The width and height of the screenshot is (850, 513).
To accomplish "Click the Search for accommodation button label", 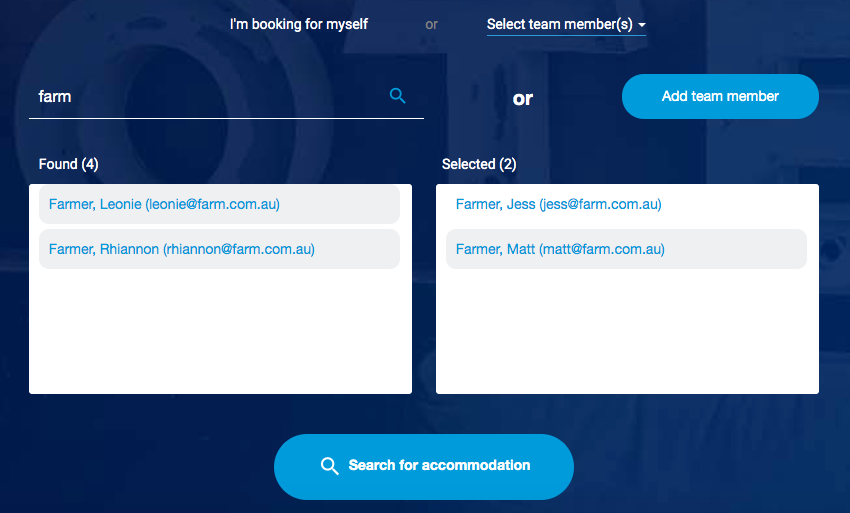I will pyautogui.click(x=439, y=465).
